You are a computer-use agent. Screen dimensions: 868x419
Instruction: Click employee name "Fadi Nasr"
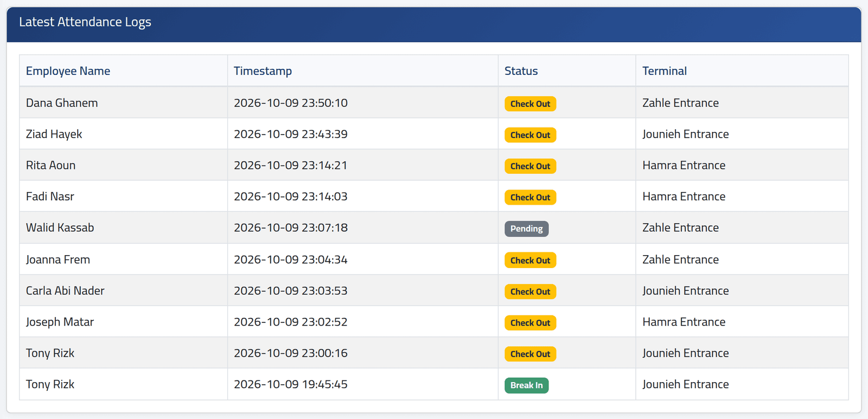point(50,196)
